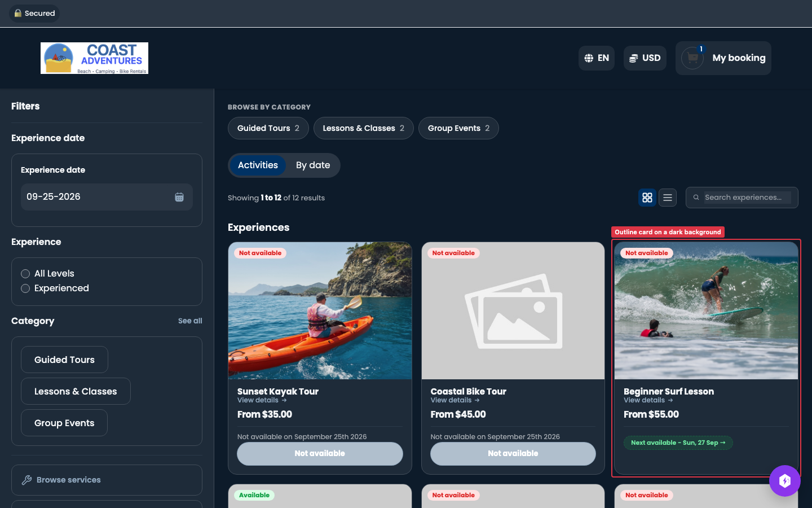Open the purple chat widget button
Viewport: 812px width, 508px height.
785,481
